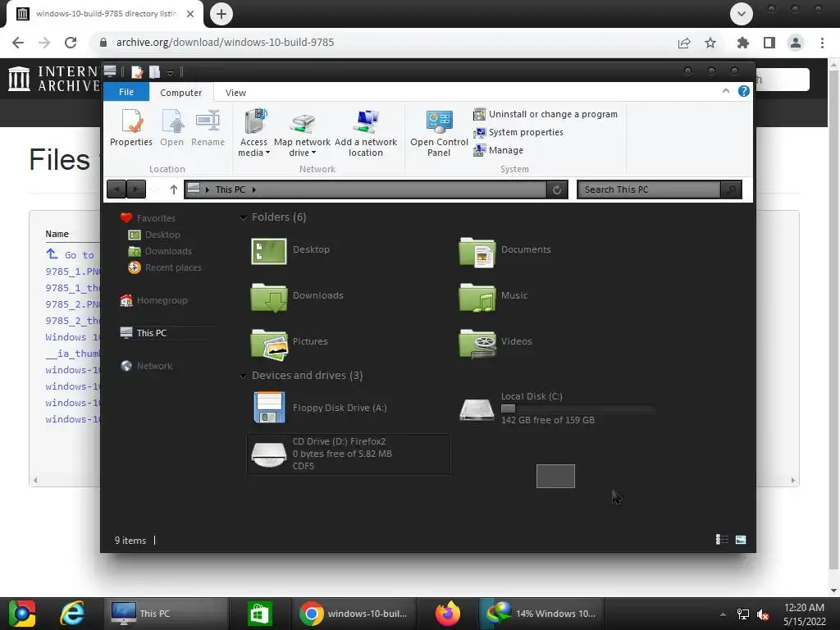Refresh the This PC address bar

pos(557,189)
